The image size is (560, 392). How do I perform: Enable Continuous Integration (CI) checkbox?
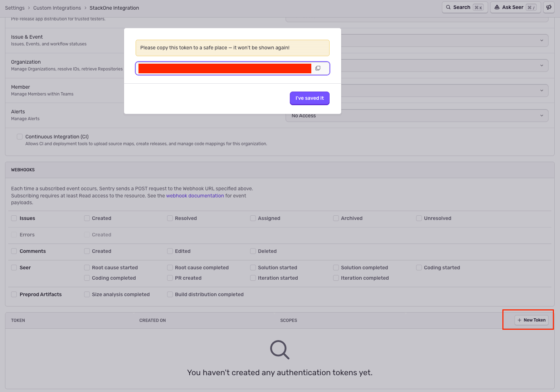pyautogui.click(x=20, y=137)
